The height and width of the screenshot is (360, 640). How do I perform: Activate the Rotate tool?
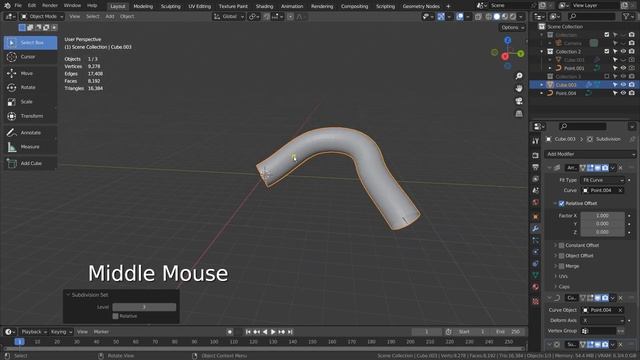30,87
